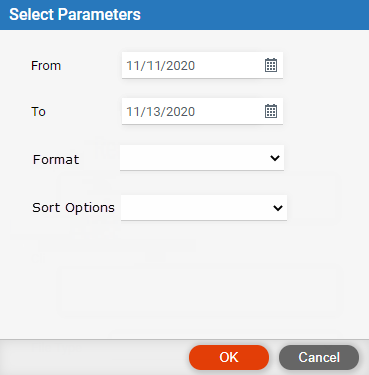Open the From date calendar picker
The width and height of the screenshot is (369, 375).
pyautogui.click(x=271, y=65)
